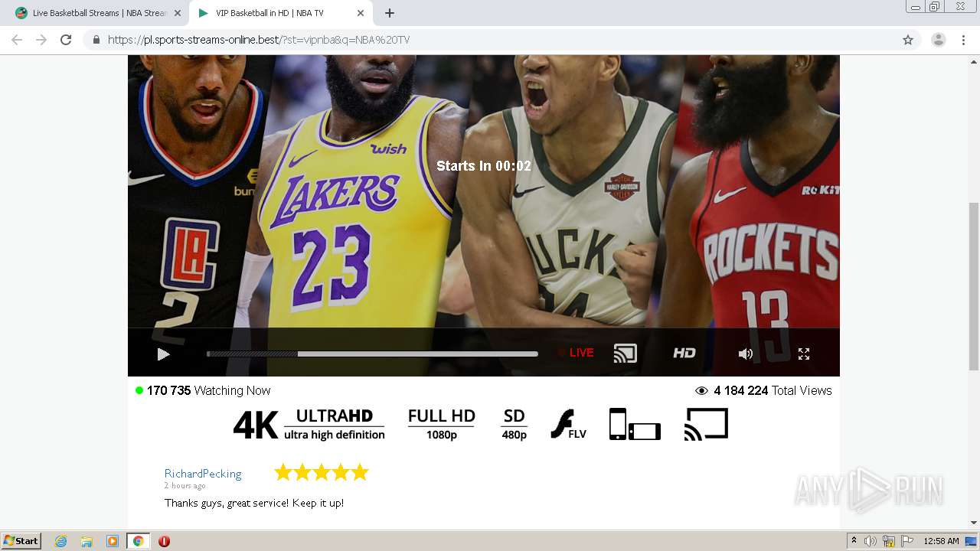The height and width of the screenshot is (551, 980).
Task: Open RichardPecking user profile link
Action: [203, 474]
